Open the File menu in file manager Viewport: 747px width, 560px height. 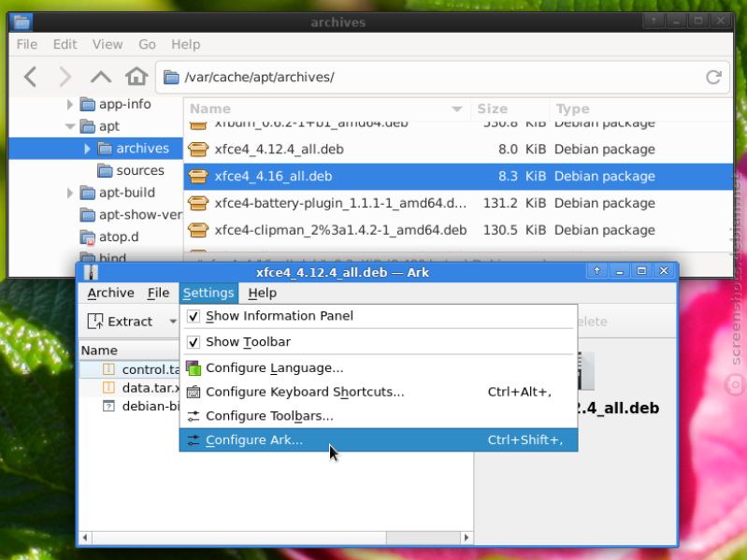coord(27,44)
